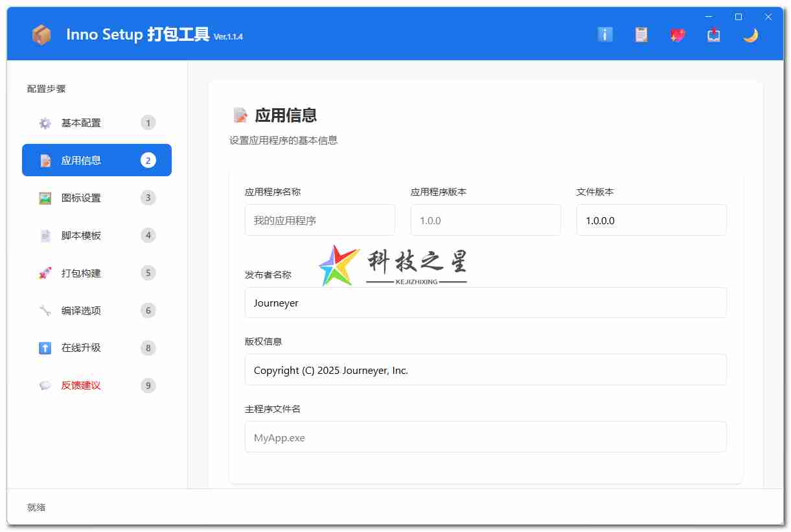The image size is (791, 532).
Task: Click the upload arrow icon next to 在线升级
Action: click(x=45, y=348)
